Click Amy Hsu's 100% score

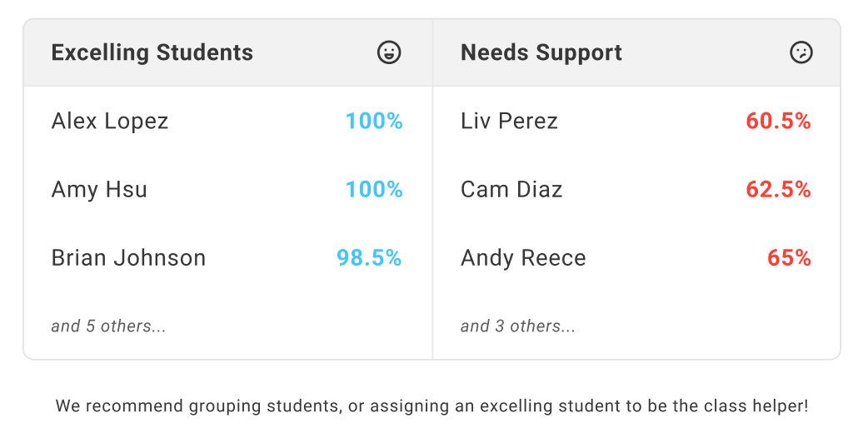coord(374,190)
